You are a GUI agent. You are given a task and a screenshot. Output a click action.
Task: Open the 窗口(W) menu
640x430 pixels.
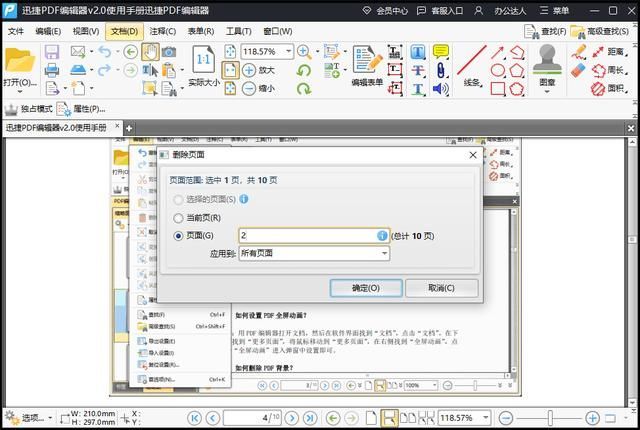tap(278, 31)
